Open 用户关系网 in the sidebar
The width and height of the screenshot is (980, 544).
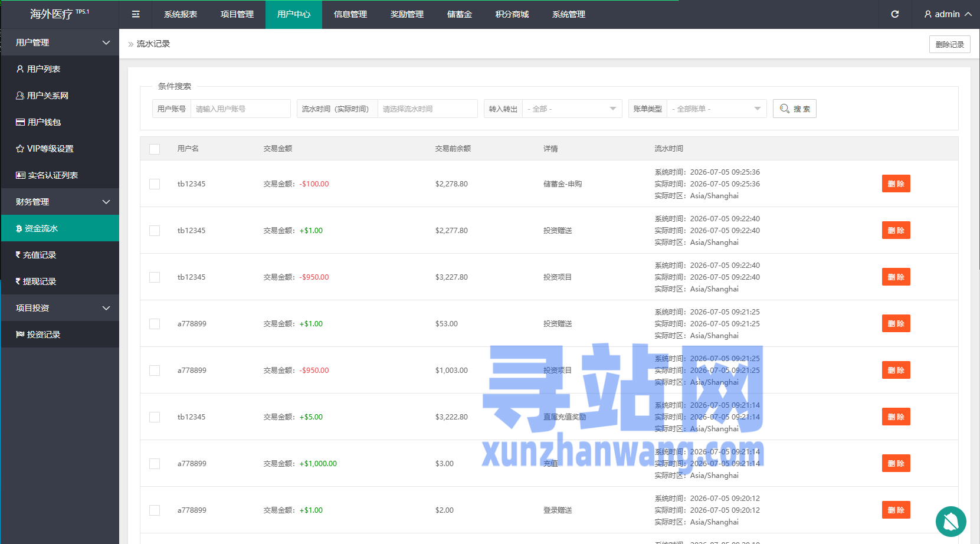click(60, 96)
